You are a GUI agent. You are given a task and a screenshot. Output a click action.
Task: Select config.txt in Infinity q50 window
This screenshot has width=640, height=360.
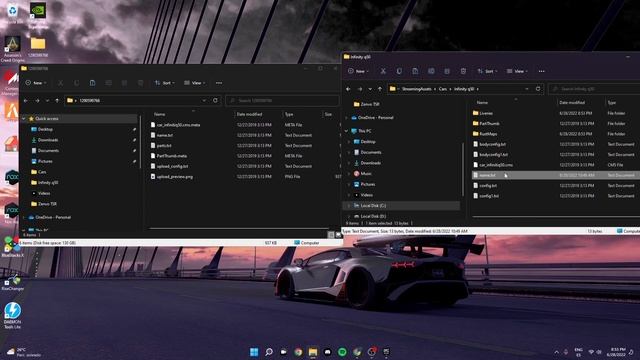point(488,186)
